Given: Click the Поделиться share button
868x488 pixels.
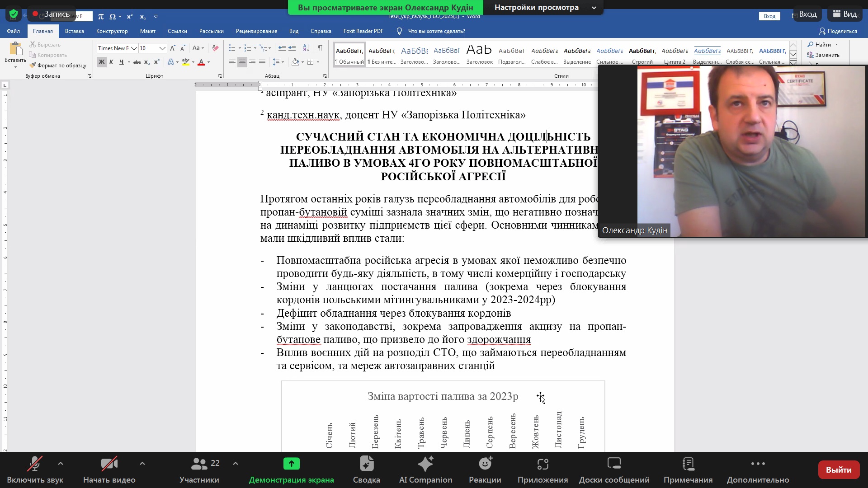Looking at the screenshot, I should tap(838, 31).
